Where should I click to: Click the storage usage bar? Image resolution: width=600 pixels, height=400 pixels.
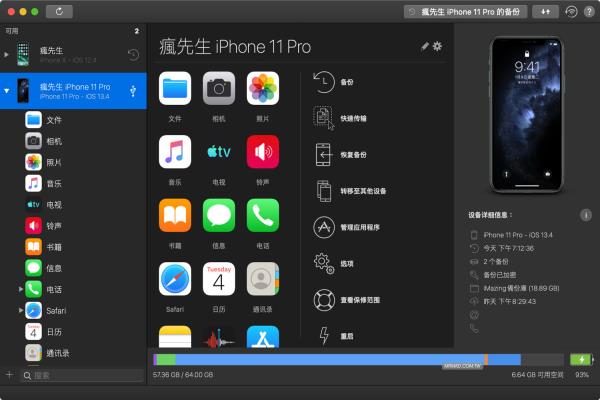[x=359, y=359]
